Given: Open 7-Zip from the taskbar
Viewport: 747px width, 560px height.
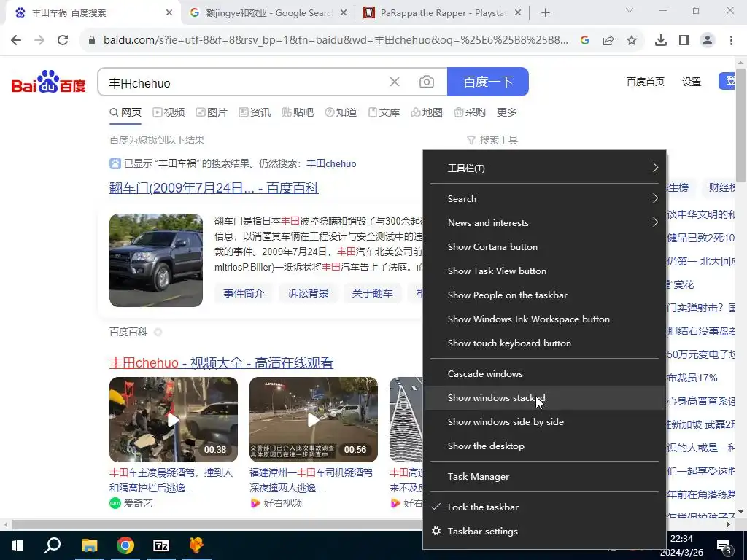Looking at the screenshot, I should (161, 545).
